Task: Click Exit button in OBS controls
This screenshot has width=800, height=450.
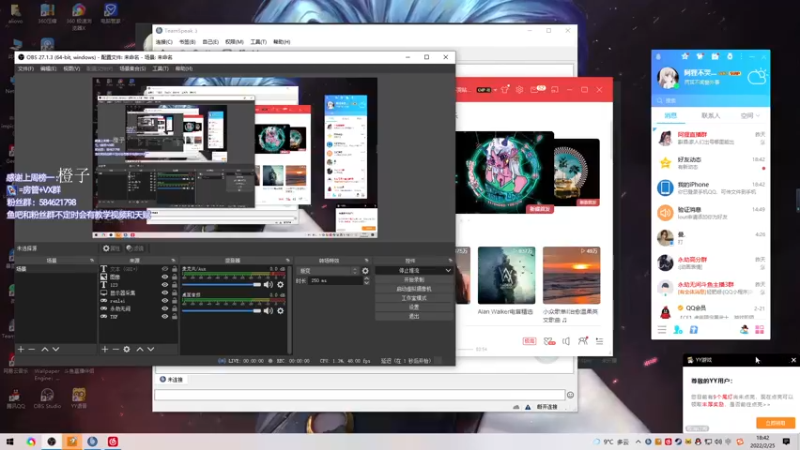Action: pos(414,317)
